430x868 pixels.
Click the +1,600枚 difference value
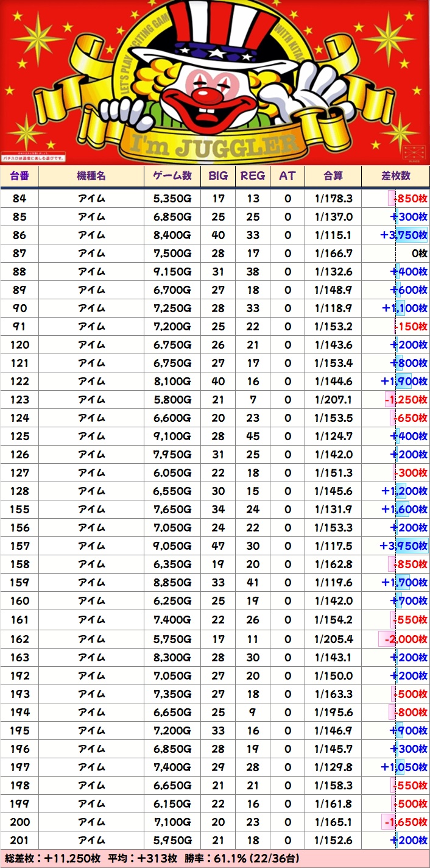tap(405, 510)
